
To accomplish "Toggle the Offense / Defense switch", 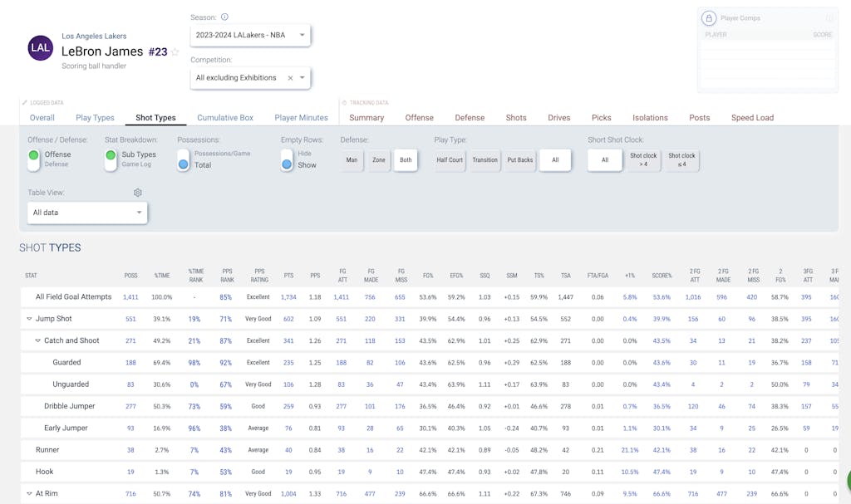I will [x=33, y=159].
